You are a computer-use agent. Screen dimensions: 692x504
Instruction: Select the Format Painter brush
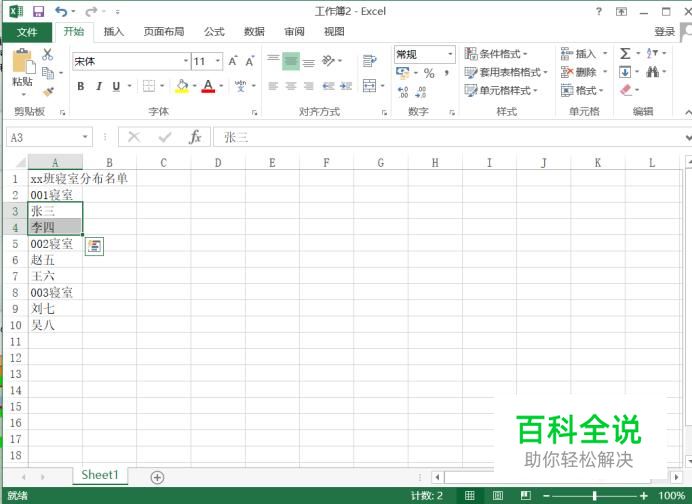(48, 91)
